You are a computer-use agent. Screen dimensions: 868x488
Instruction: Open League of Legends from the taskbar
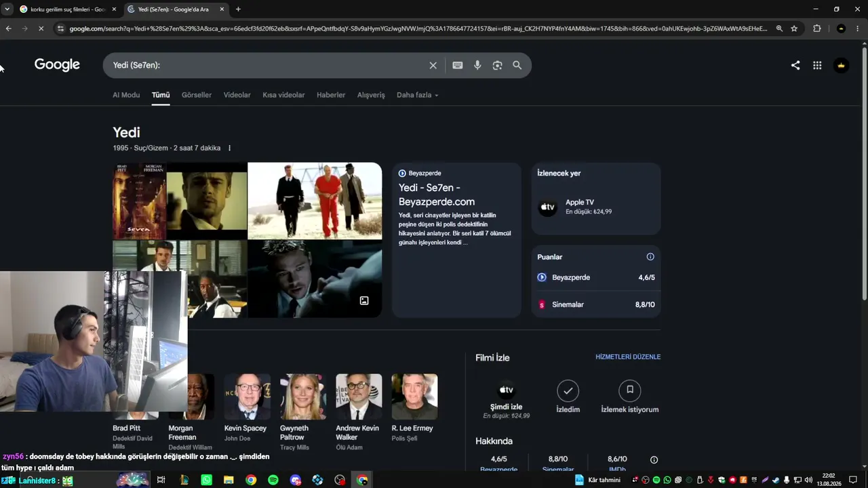coord(184,480)
